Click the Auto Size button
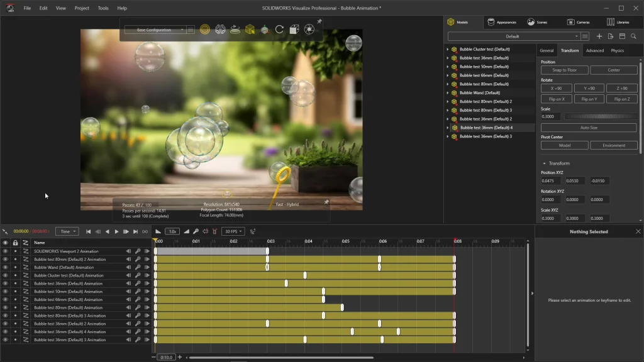Viewport: 644px width, 362px height. point(589,128)
